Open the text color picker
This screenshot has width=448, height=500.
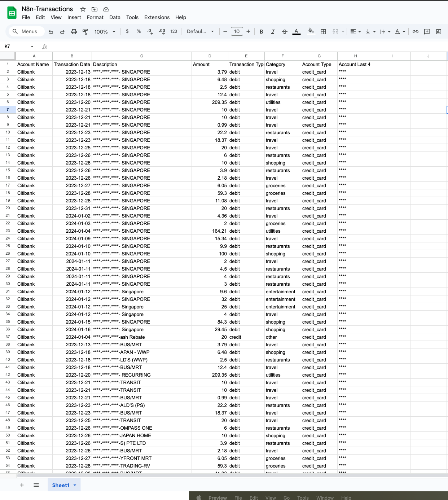[x=296, y=31]
